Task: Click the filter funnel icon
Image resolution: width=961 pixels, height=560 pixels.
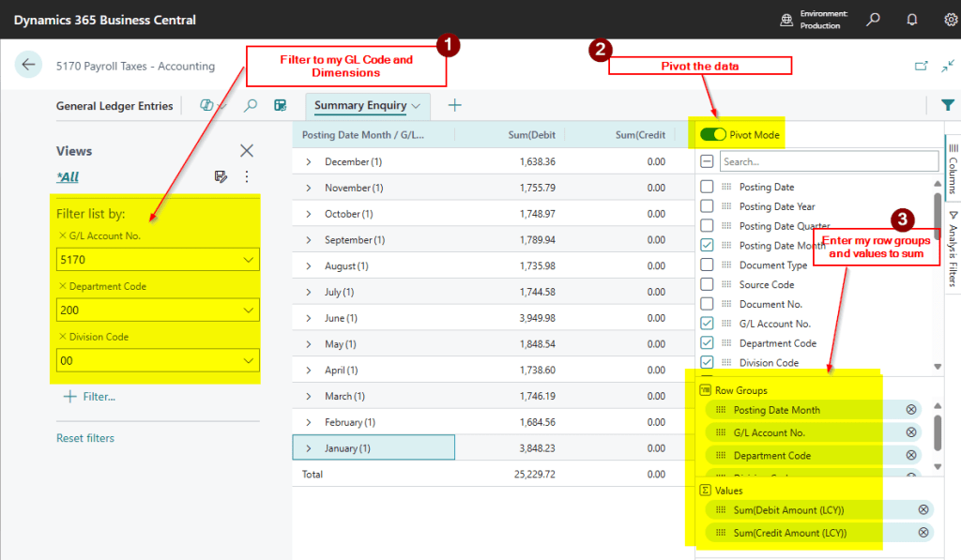Action: pyautogui.click(x=947, y=105)
